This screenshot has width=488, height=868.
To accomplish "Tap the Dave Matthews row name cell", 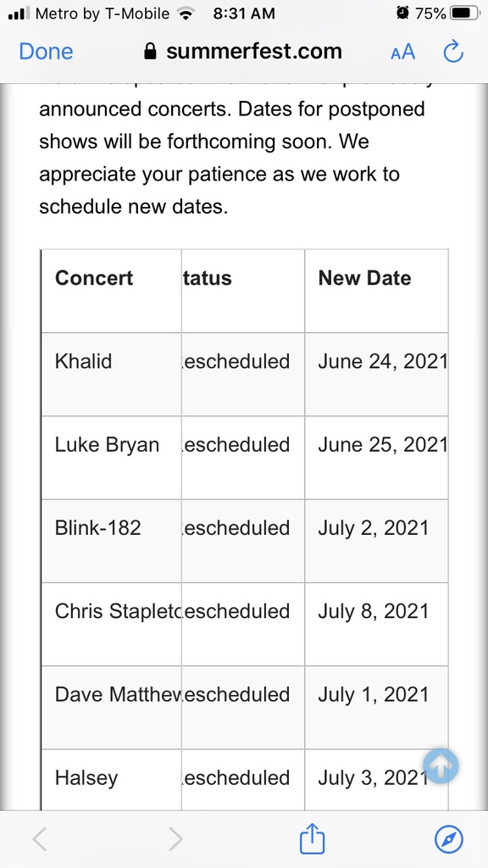I will (111, 707).
